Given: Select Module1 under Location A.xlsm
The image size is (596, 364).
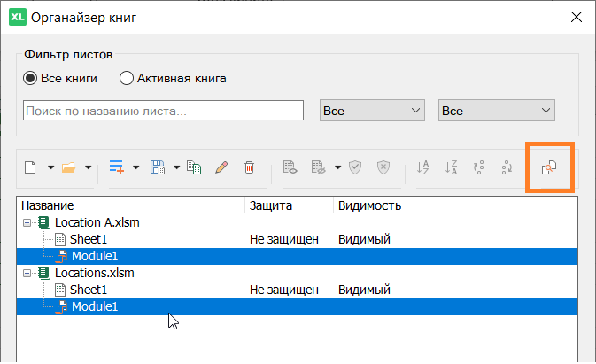Looking at the screenshot, I should pos(297,256).
